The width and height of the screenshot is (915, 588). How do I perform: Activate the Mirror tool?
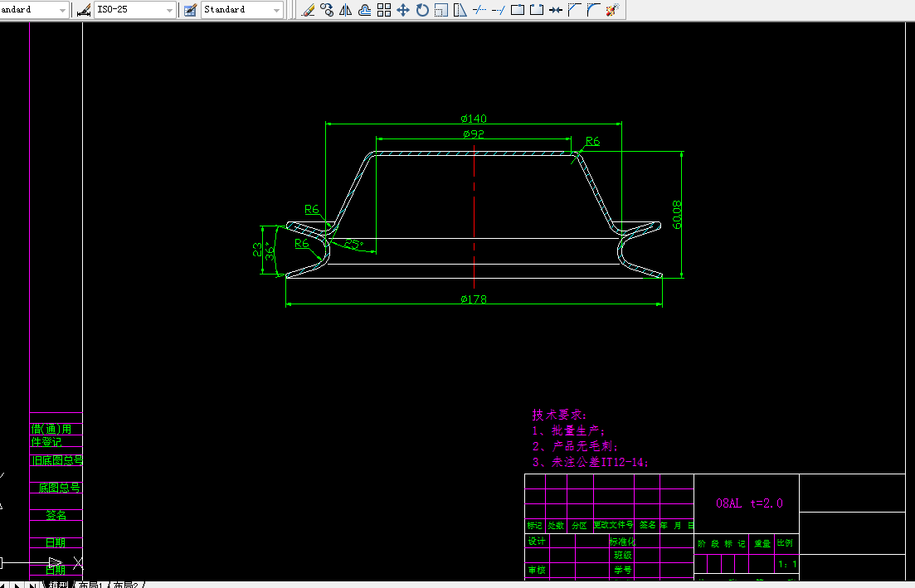345,10
